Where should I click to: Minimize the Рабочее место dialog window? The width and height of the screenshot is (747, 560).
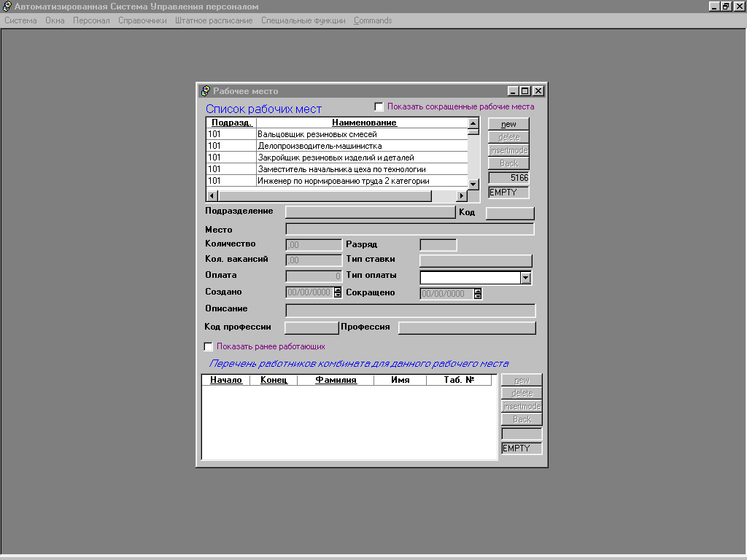(x=514, y=91)
